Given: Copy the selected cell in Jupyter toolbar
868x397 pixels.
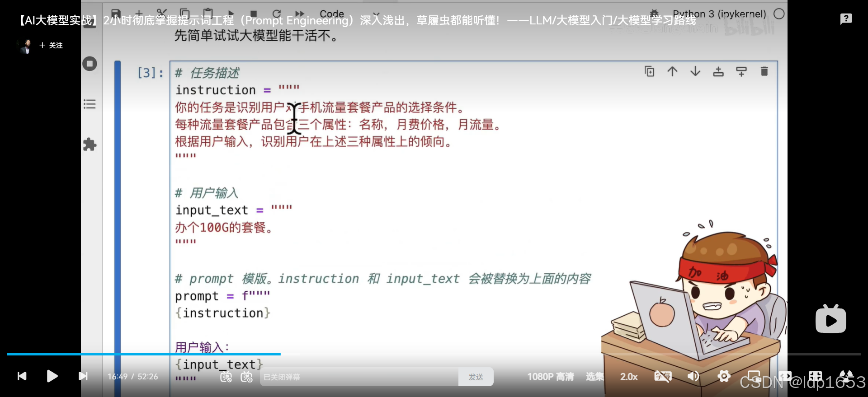Looking at the screenshot, I should [184, 13].
